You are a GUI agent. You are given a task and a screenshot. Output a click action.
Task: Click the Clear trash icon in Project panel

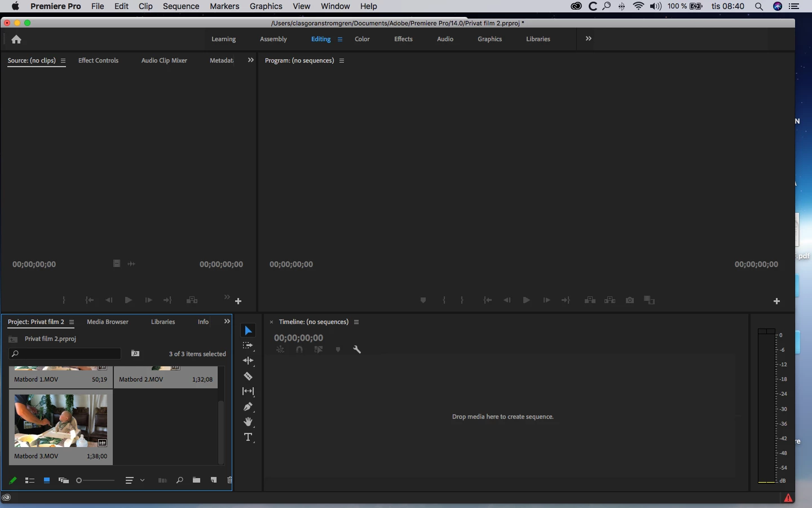pyautogui.click(x=230, y=480)
